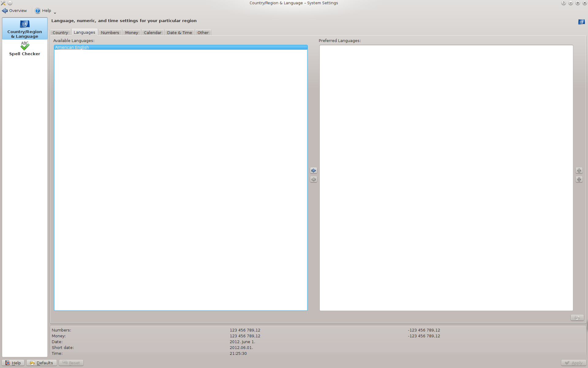Open the Calendar tab
This screenshot has height=368, width=588.
click(153, 33)
